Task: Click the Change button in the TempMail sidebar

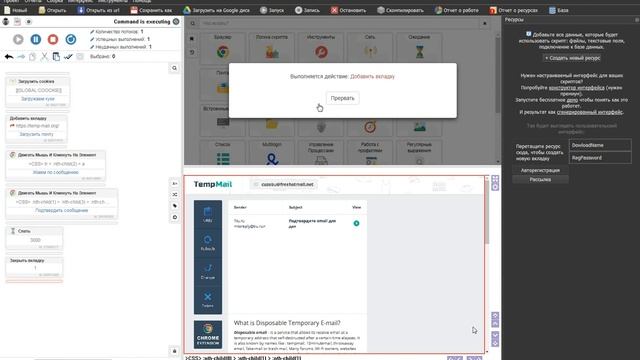Action: pos(208,272)
